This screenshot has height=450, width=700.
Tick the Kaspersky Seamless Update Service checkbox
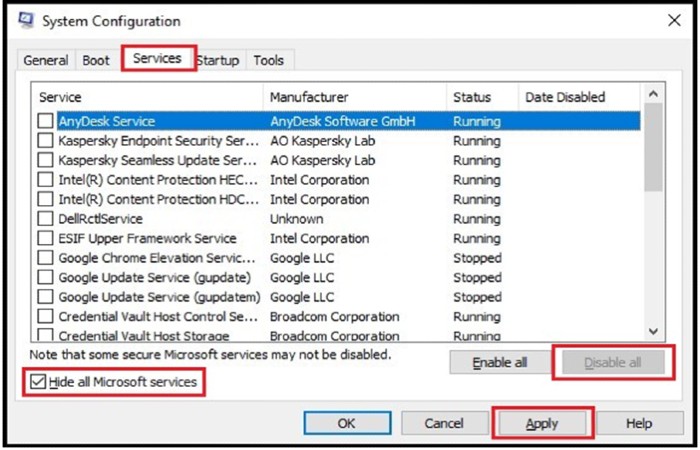(x=45, y=160)
